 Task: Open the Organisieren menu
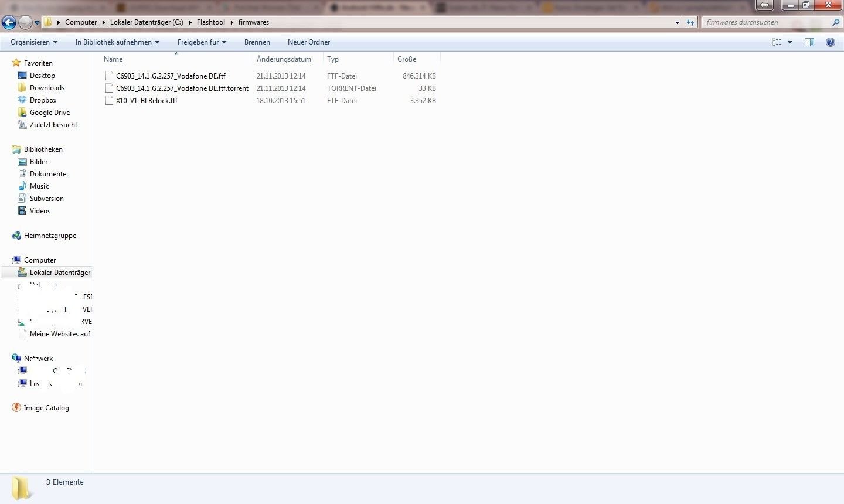tap(34, 42)
